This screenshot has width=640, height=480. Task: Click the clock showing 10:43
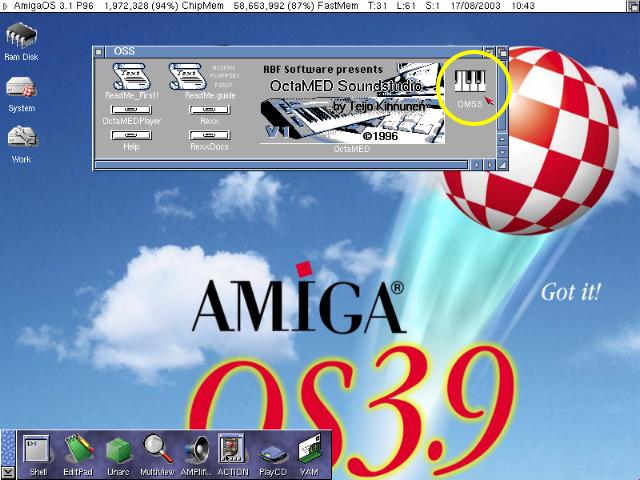tap(523, 6)
